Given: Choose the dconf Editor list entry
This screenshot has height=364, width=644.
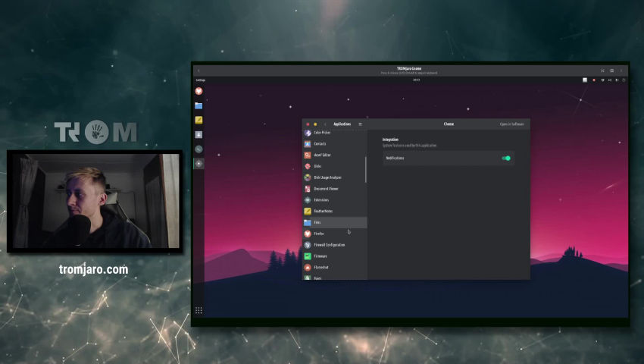Looking at the screenshot, I should [x=322, y=155].
